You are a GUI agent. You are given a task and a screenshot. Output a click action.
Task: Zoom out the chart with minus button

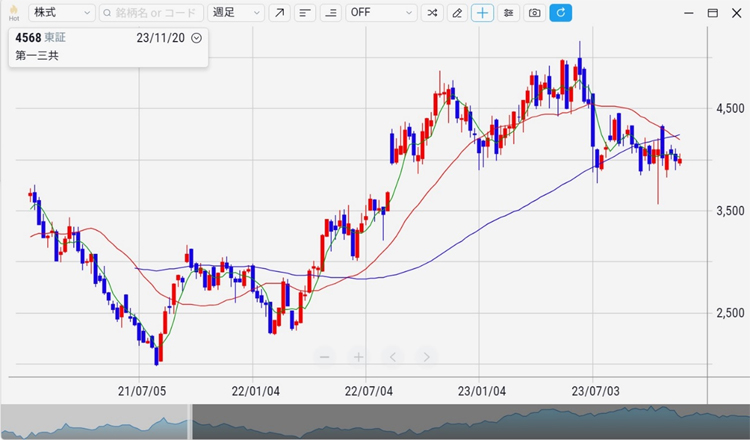pyautogui.click(x=323, y=357)
